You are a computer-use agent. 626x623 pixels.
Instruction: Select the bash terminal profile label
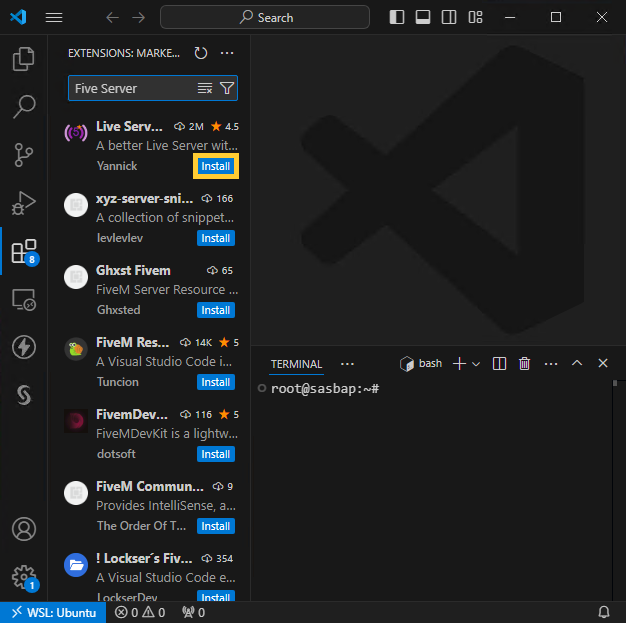pyautogui.click(x=421, y=363)
